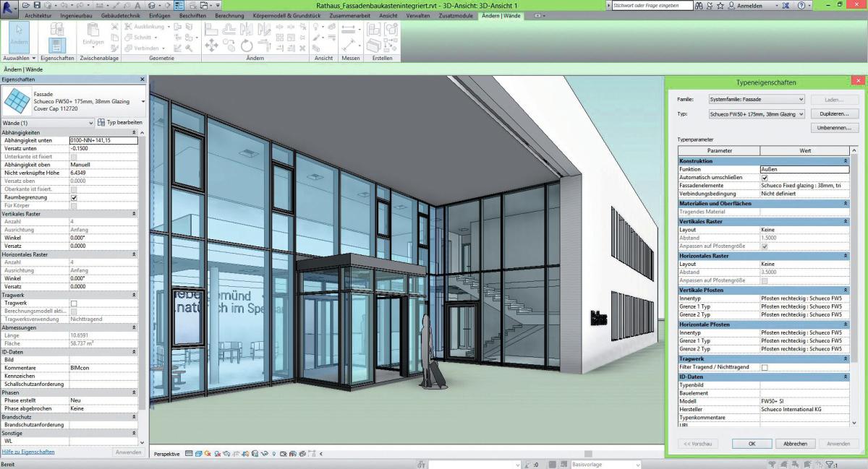This screenshot has height=469, width=868.
Task: Click the binoculars search icon in title bar
Action: click(x=699, y=5)
